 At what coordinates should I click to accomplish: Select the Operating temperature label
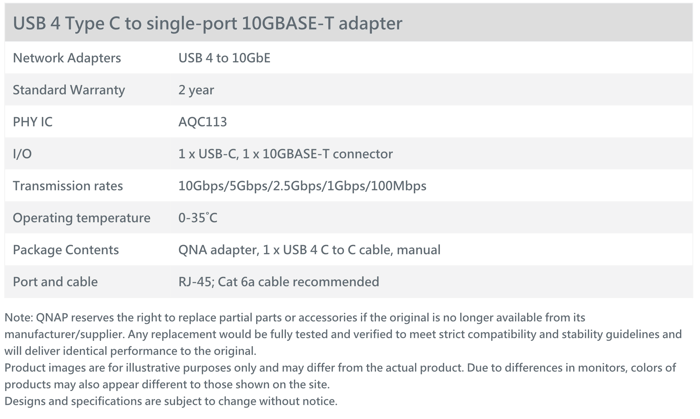tap(82, 218)
